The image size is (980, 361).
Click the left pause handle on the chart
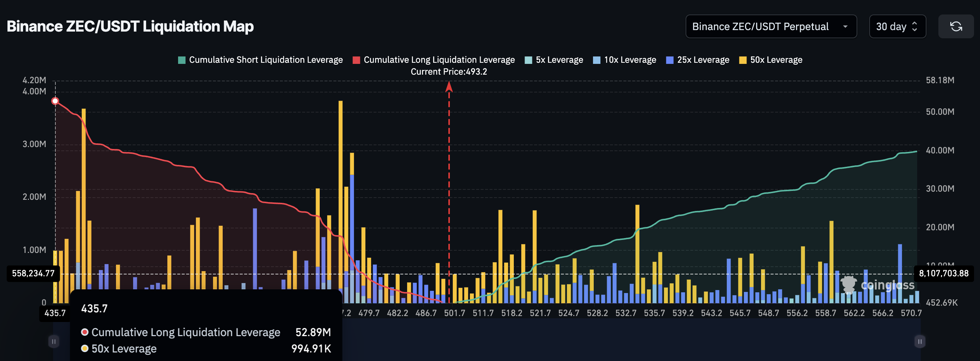click(x=54, y=342)
